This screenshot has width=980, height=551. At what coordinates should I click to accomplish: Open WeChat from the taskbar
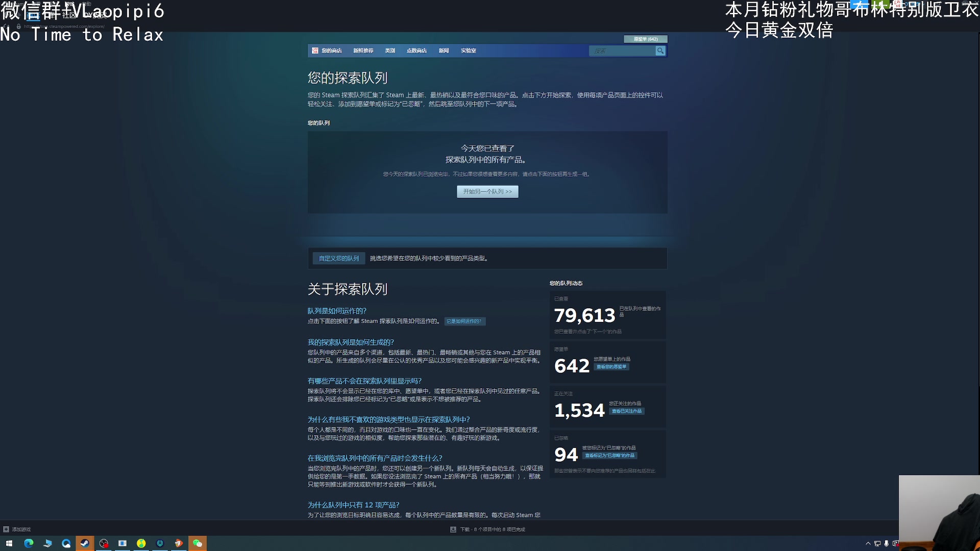(198, 543)
